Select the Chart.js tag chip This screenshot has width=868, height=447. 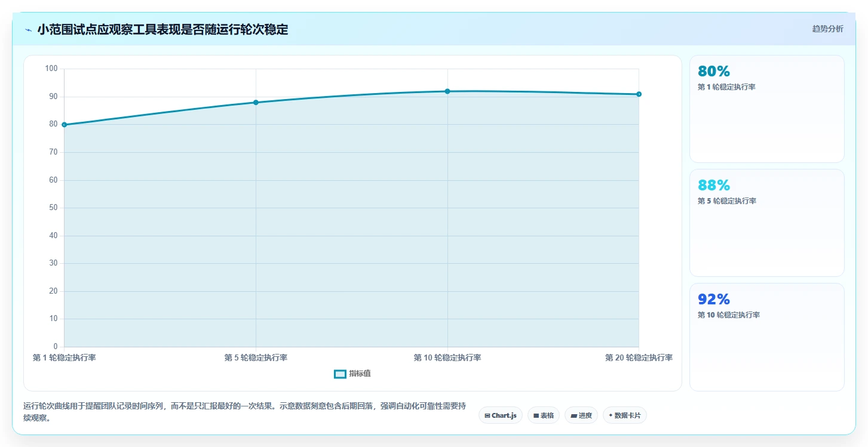tap(501, 415)
